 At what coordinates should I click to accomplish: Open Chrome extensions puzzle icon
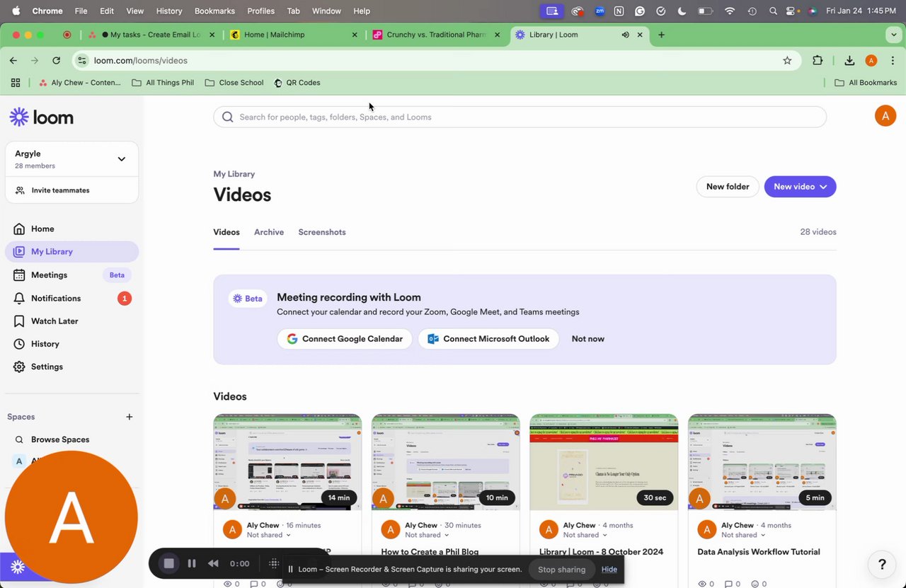tap(818, 60)
